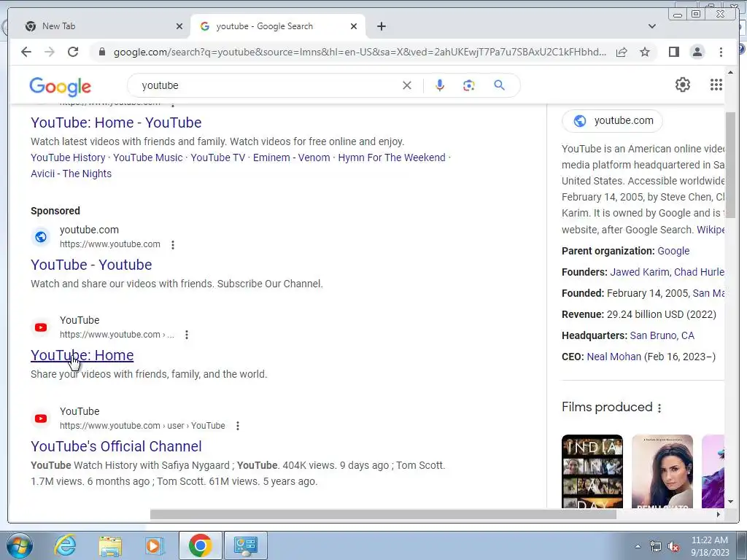This screenshot has height=560, width=747.
Task: Close the New Tab tab
Action: [179, 26]
